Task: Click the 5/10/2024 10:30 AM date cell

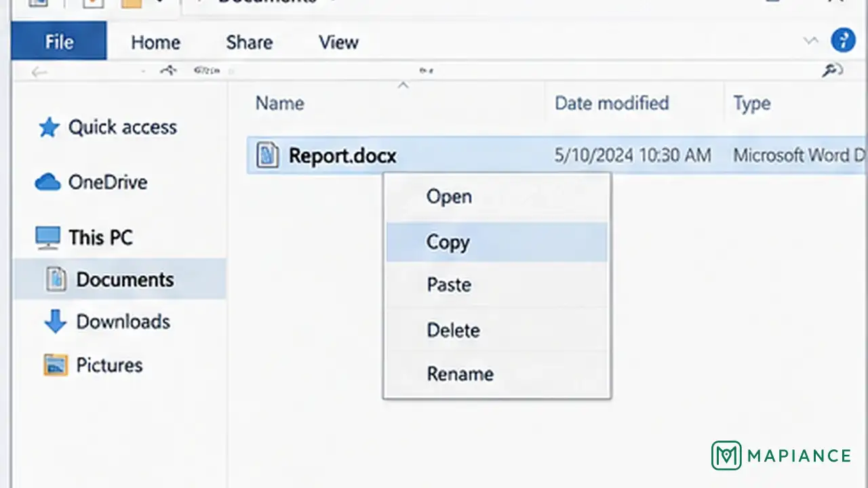Action: 633,156
